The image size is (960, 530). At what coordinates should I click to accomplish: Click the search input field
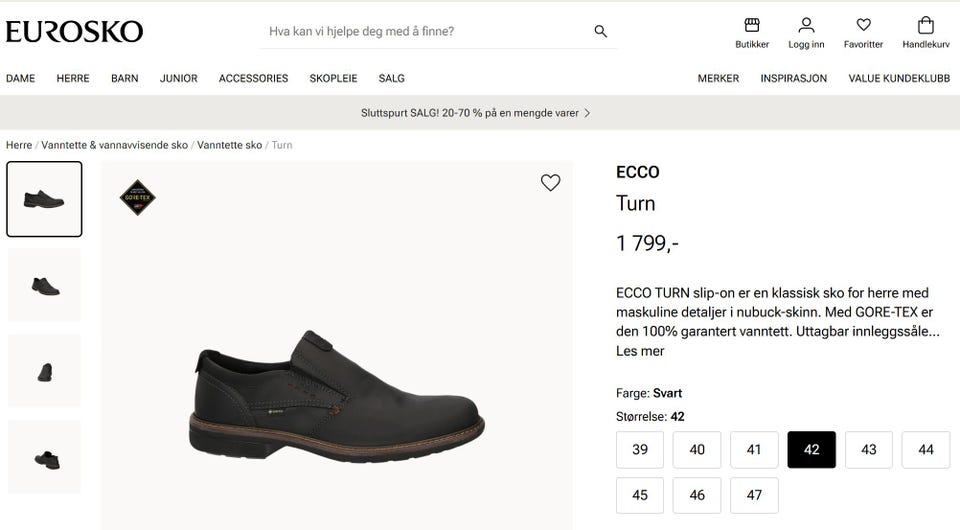[425, 31]
